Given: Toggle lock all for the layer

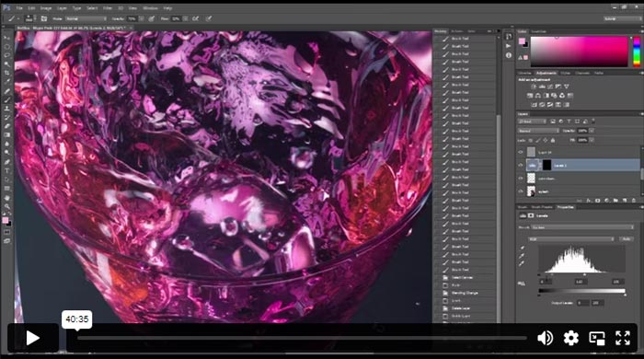Looking at the screenshot, I should 553,141.
